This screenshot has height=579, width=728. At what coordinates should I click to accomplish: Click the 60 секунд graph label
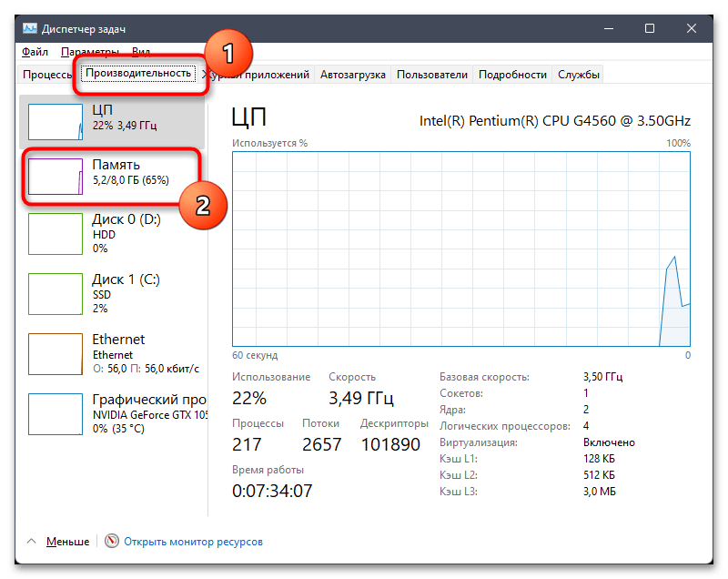point(255,355)
